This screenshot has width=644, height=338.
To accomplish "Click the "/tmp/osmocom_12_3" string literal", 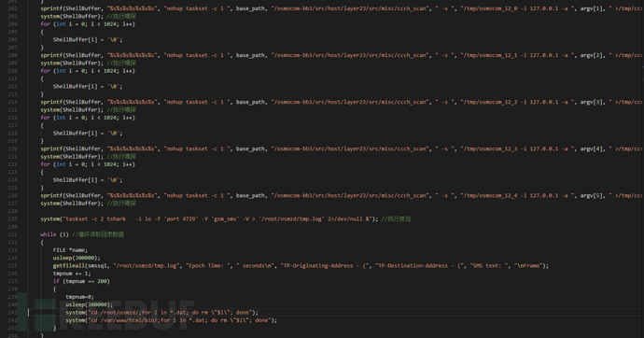I will pyautogui.click(x=518, y=148).
